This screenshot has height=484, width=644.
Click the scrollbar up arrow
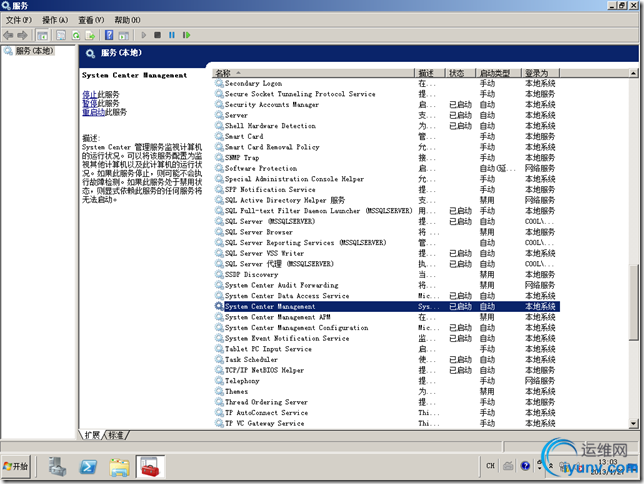point(633,73)
